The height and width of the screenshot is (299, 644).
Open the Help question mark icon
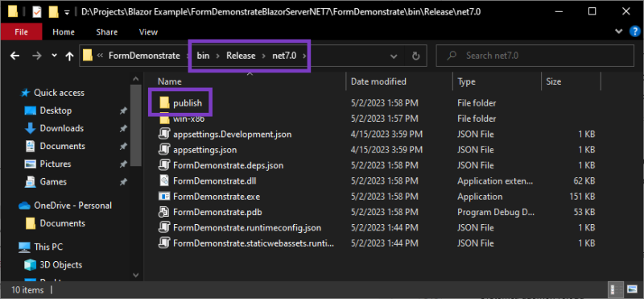(634, 31)
